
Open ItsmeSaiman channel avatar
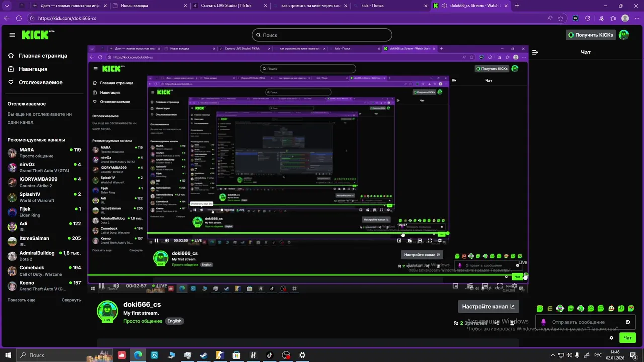coord(12,241)
